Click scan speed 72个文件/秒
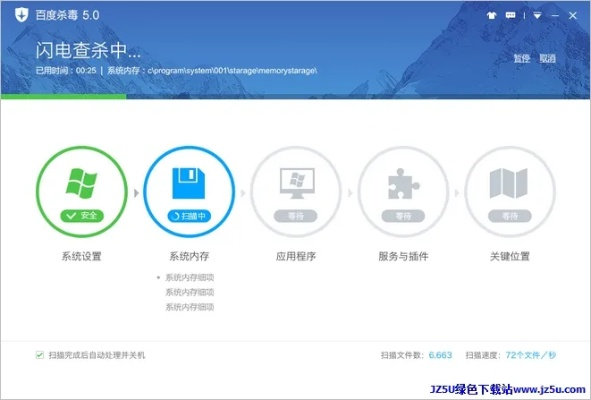Image resolution: width=591 pixels, height=400 pixels. point(531,355)
